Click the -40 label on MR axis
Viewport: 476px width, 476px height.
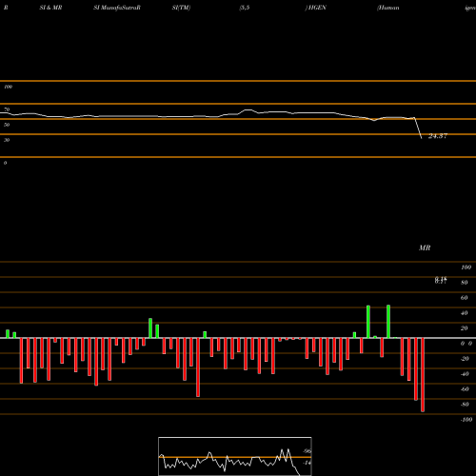[465, 374]
